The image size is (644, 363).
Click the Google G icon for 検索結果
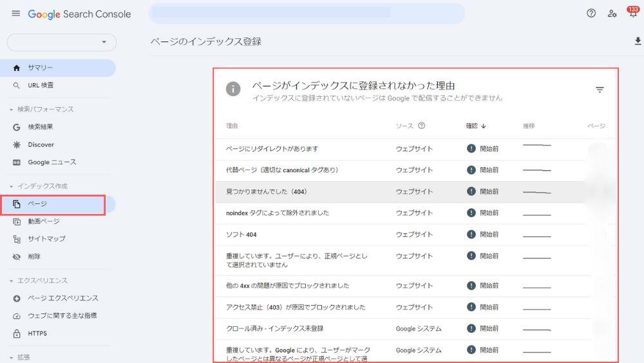pyautogui.click(x=17, y=127)
